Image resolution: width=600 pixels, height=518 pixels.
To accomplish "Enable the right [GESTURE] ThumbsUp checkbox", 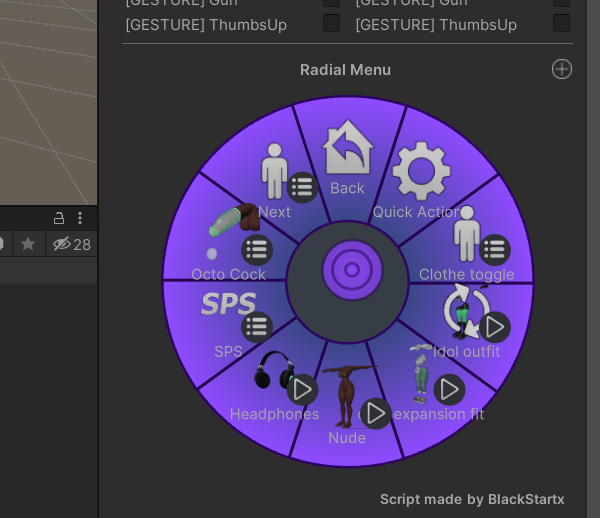I will [x=561, y=23].
